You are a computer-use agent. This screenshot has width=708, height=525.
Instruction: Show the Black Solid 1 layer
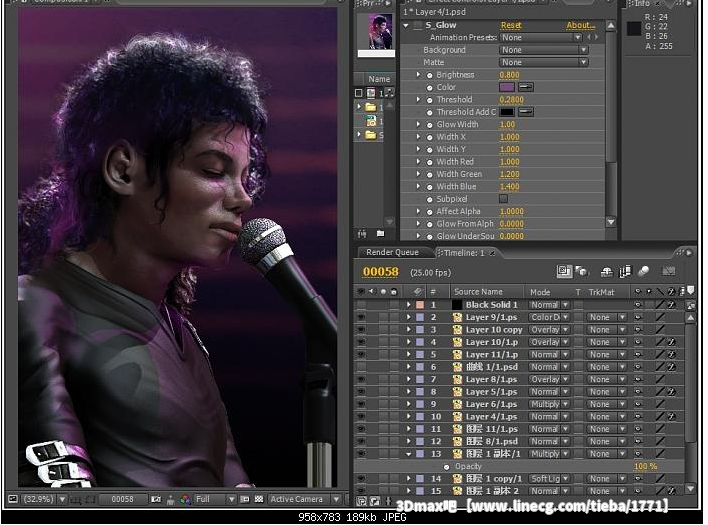(361, 305)
